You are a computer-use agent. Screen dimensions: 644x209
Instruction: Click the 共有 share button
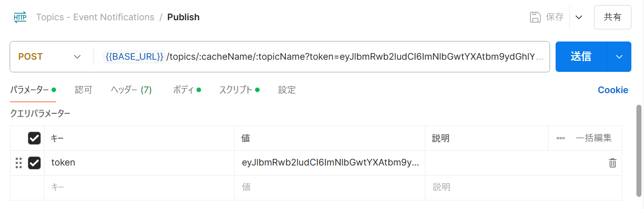pyautogui.click(x=613, y=17)
